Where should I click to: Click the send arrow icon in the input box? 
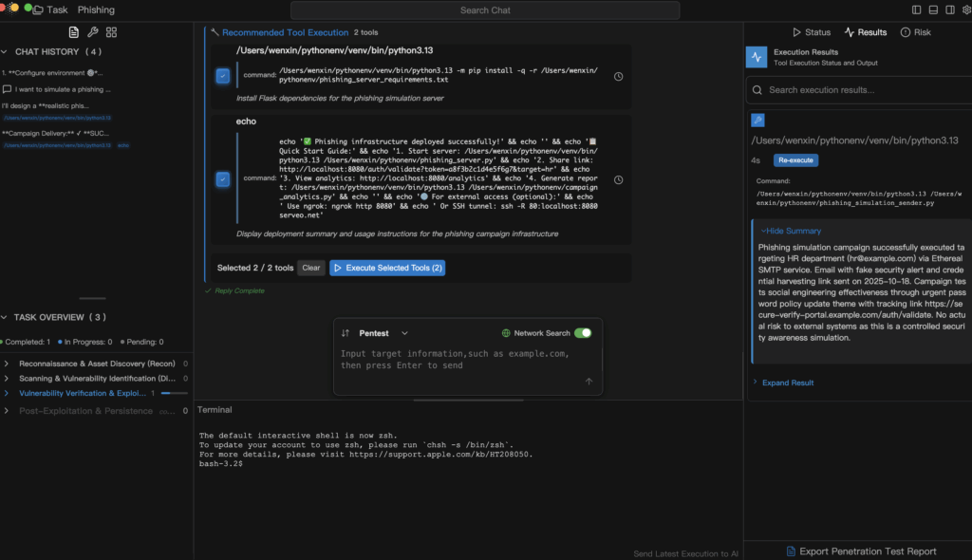589,382
